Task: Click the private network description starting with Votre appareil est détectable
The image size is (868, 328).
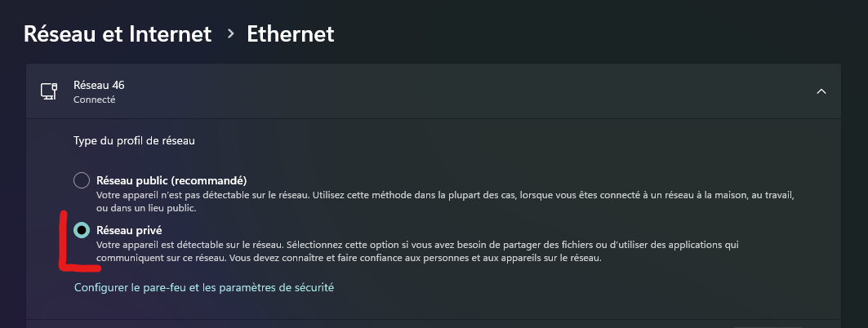Action: [417, 251]
